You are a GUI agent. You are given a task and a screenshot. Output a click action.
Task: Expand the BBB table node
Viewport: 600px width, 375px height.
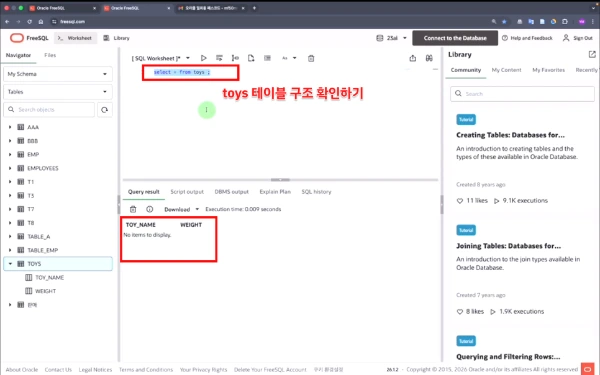tap(10, 141)
